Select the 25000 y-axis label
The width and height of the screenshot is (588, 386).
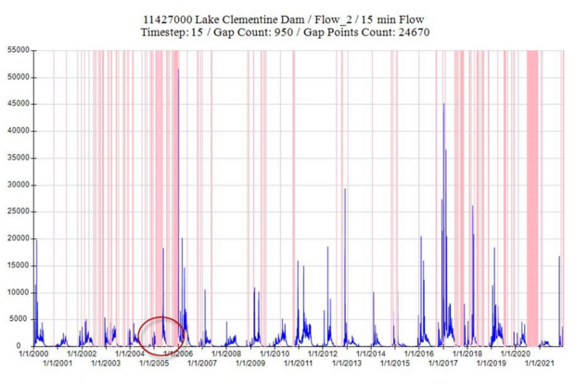(x=19, y=212)
